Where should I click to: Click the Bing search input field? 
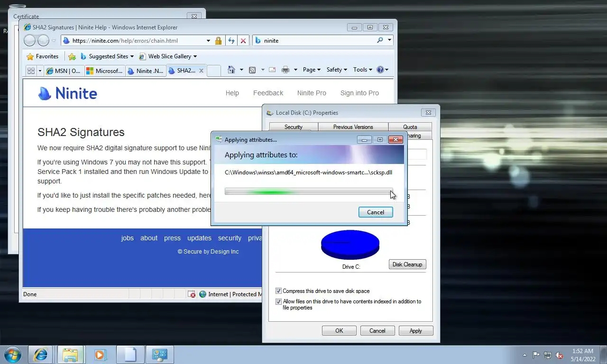319,41
